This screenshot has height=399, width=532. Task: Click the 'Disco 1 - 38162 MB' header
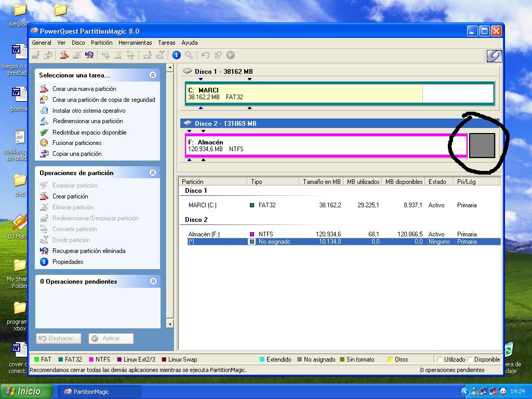[x=339, y=71]
